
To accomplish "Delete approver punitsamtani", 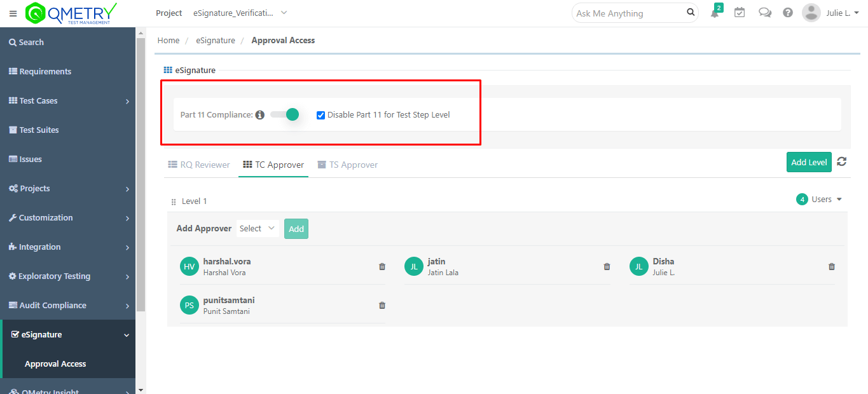I will pyautogui.click(x=382, y=306).
